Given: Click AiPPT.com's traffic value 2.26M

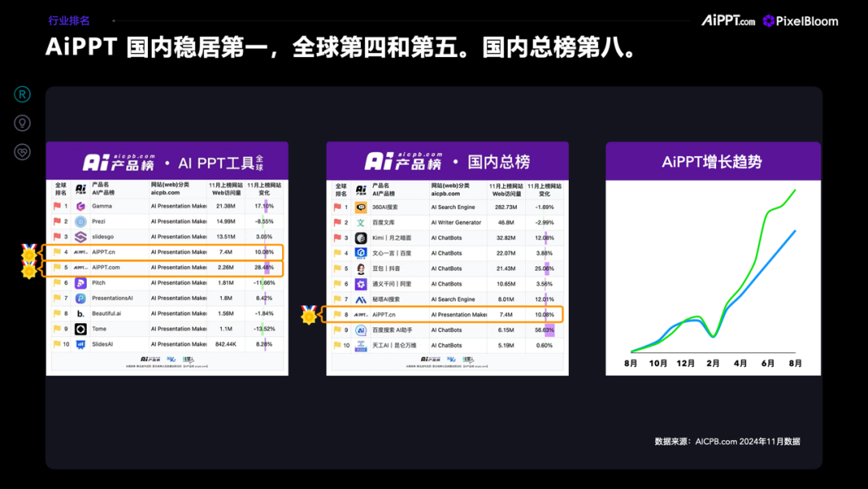Looking at the screenshot, I should pyautogui.click(x=225, y=268).
